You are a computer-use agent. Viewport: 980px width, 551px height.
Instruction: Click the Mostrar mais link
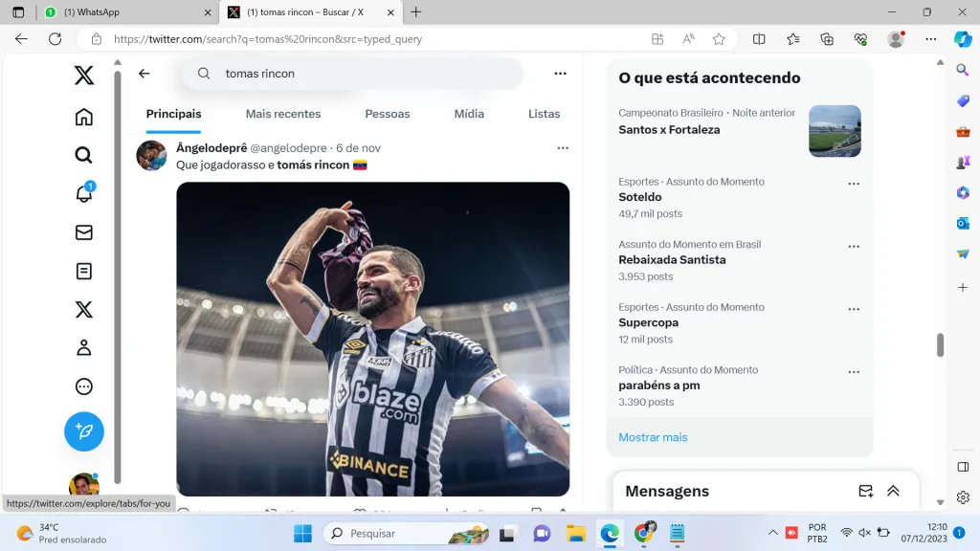(653, 437)
